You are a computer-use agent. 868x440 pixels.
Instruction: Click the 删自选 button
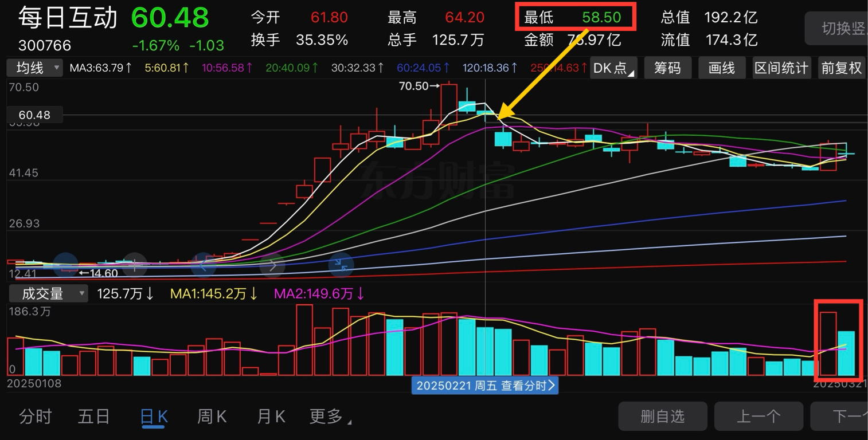coord(662,417)
